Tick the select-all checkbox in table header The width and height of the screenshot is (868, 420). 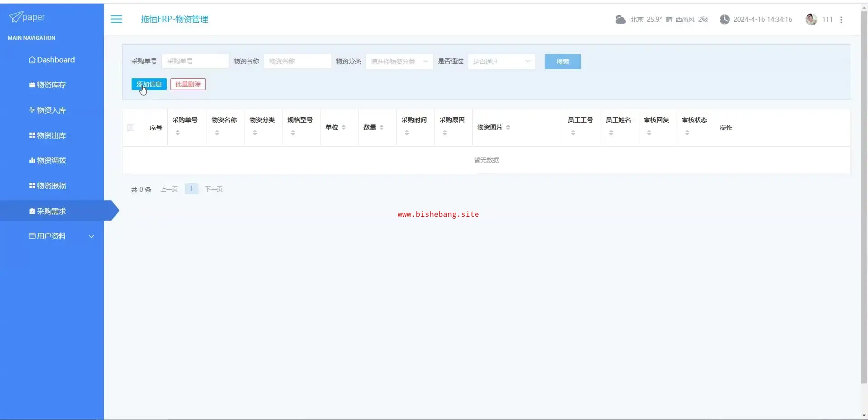point(130,128)
